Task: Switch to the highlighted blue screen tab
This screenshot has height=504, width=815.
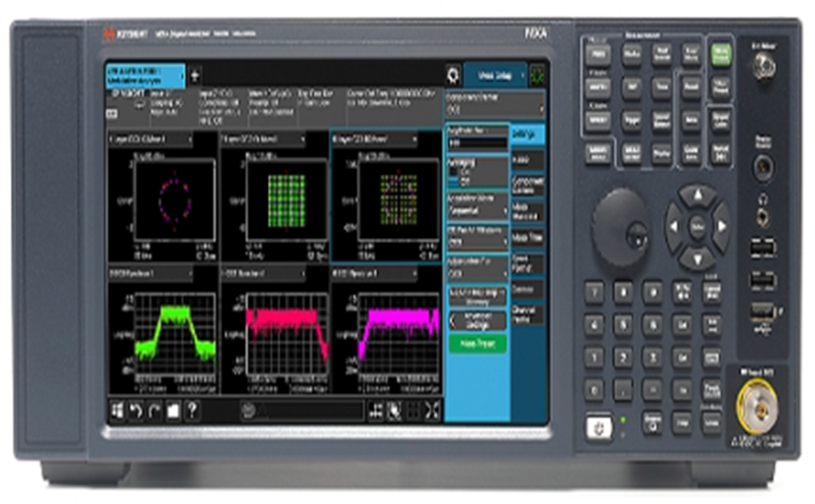Action: pyautogui.click(x=144, y=75)
